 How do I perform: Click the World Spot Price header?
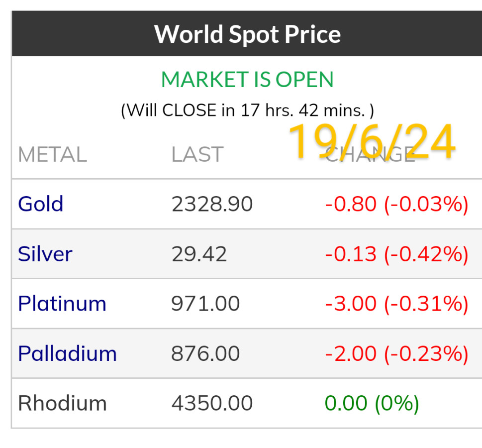(x=247, y=34)
